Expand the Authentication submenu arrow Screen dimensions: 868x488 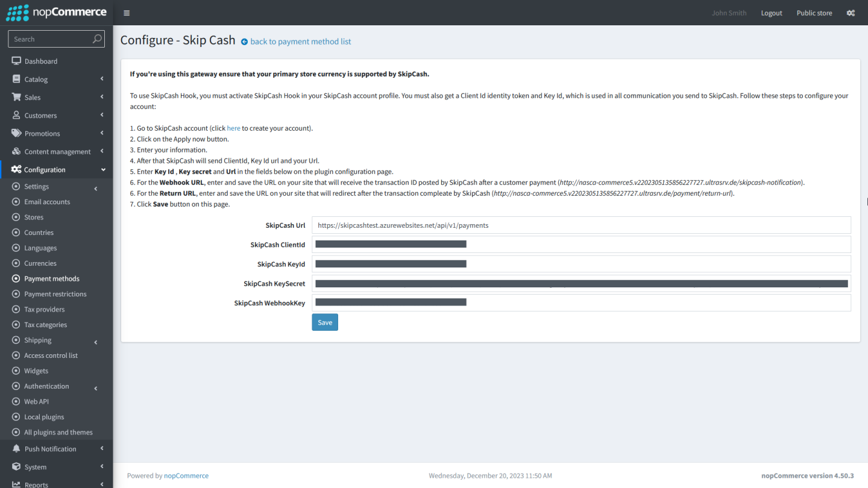pos(96,389)
